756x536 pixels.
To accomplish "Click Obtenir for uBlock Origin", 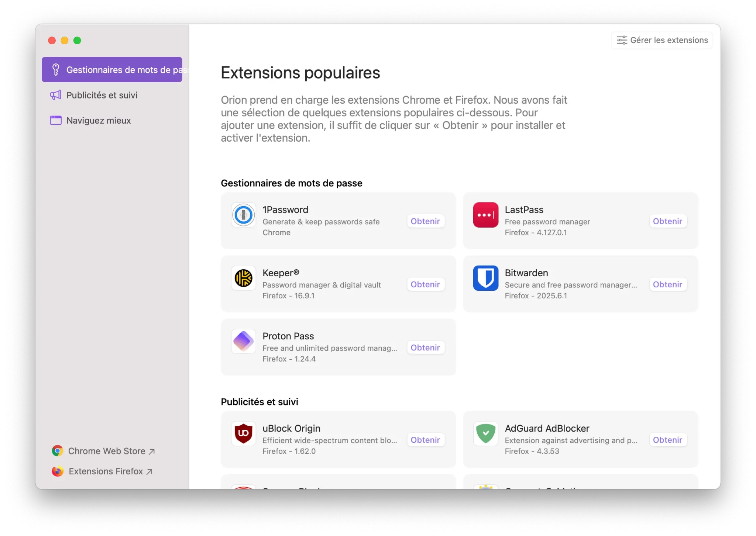I will click(425, 440).
